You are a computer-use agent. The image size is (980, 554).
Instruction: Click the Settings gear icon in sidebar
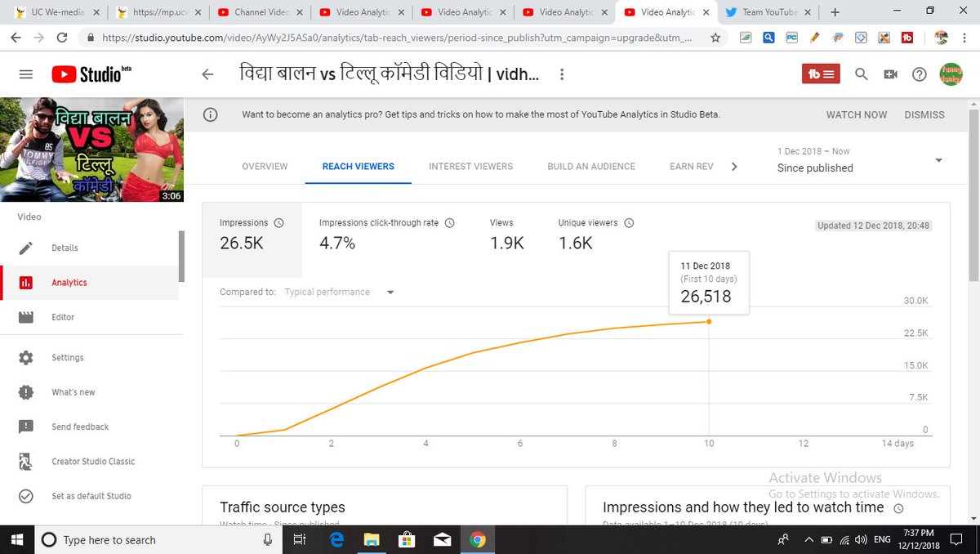point(26,358)
